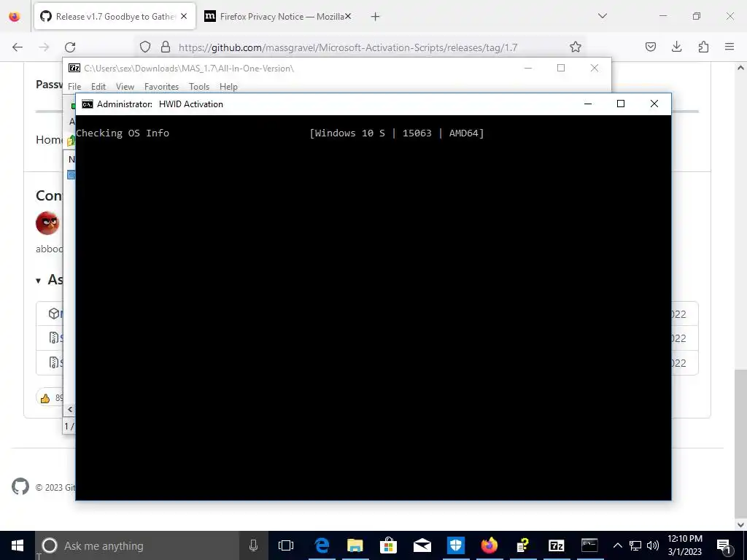
Task: Click Firefox back arrow button
Action: click(x=18, y=47)
